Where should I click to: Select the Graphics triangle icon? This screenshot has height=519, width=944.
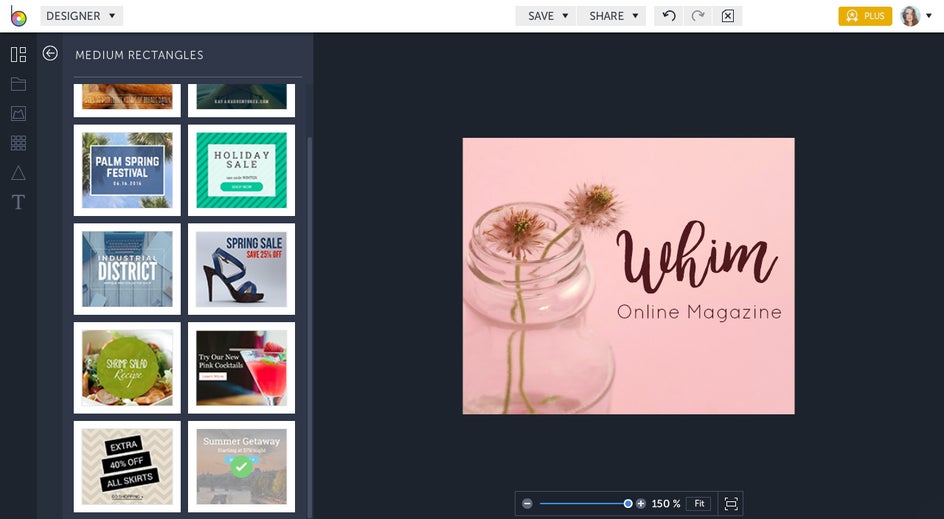(x=18, y=173)
